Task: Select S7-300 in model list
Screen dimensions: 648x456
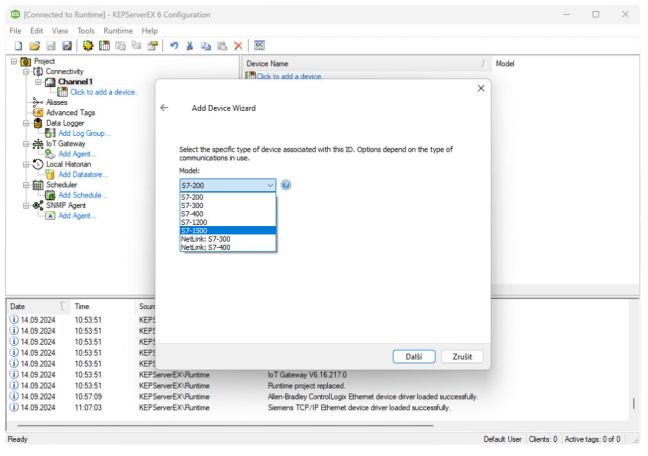Action: click(228, 205)
